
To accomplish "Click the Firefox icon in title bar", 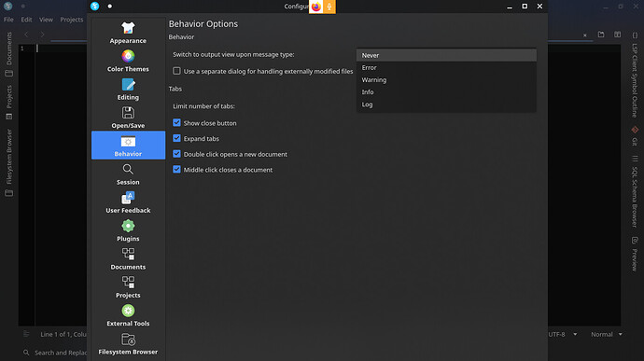I will click(x=315, y=7).
